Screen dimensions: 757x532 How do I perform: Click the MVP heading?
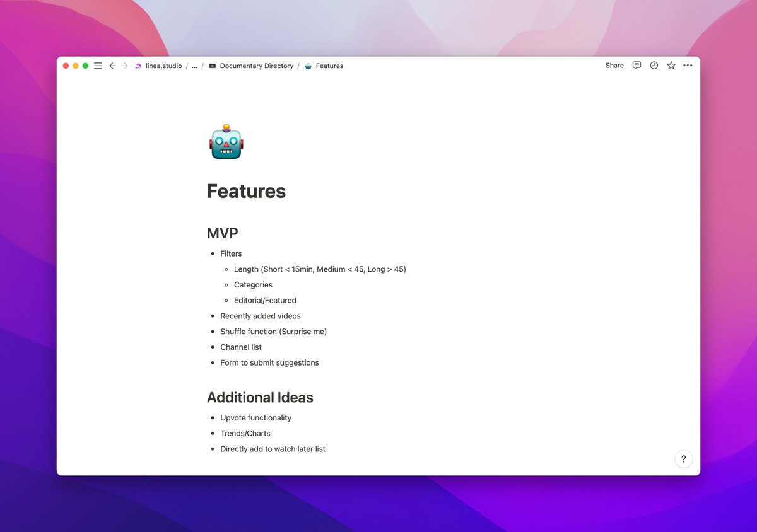coord(223,233)
